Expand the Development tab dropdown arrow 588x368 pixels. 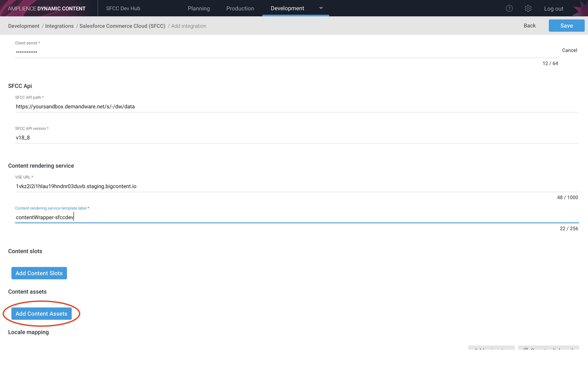click(x=321, y=8)
